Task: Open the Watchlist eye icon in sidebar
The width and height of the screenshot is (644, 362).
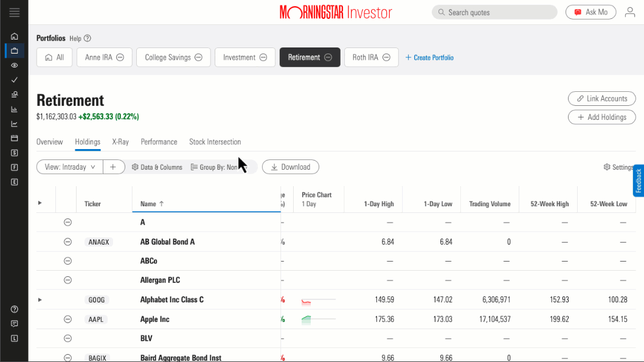Action: point(15,65)
